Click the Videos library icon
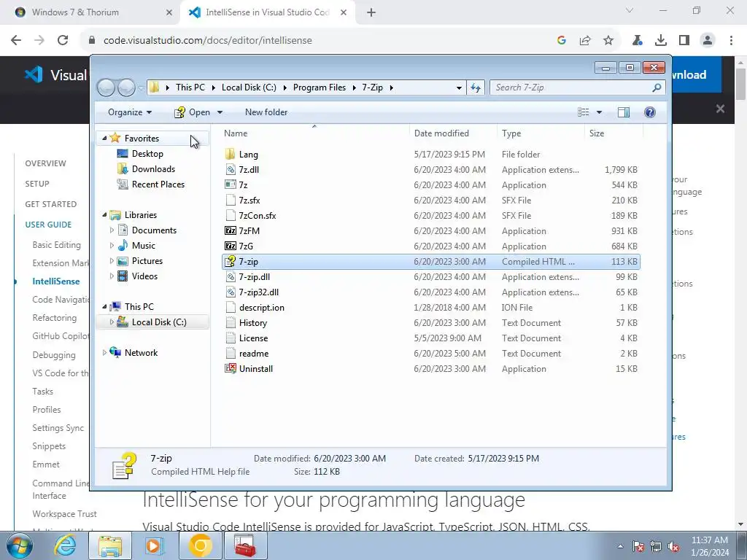 click(123, 276)
